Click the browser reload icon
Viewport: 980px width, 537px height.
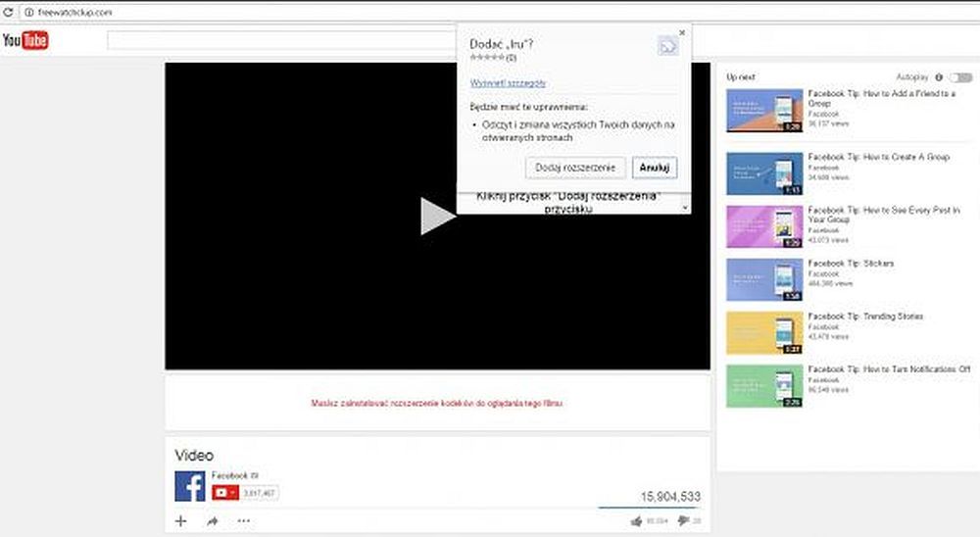(8, 12)
